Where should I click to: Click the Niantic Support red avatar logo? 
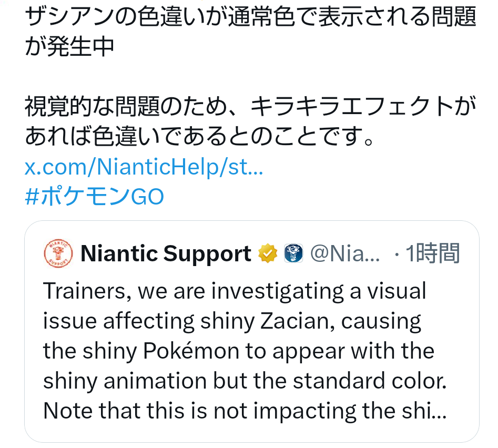(58, 253)
